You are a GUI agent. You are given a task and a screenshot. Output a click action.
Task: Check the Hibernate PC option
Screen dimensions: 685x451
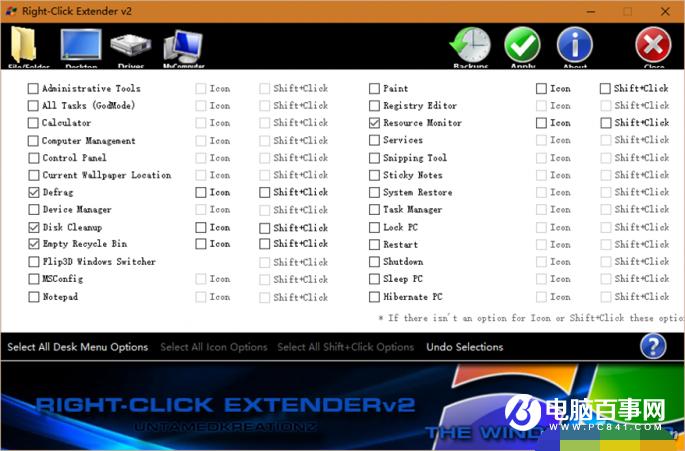click(x=374, y=297)
